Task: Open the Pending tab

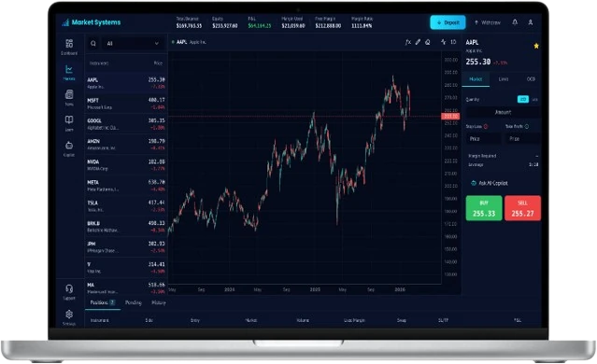Action: point(134,302)
